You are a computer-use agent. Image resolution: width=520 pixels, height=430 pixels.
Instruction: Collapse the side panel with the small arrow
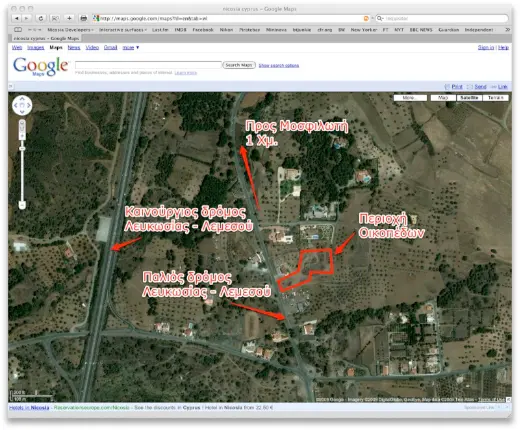[x=11, y=87]
